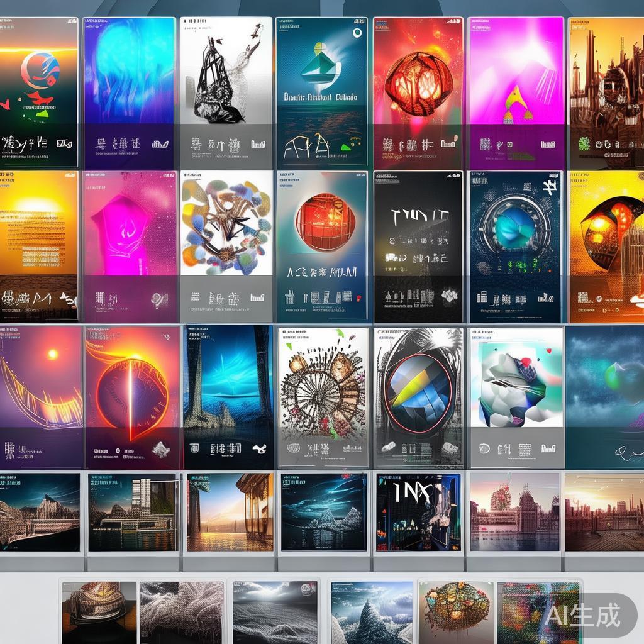644x644 pixels.
Task: Select the dark blue circular lens poster
Action: coord(515,247)
